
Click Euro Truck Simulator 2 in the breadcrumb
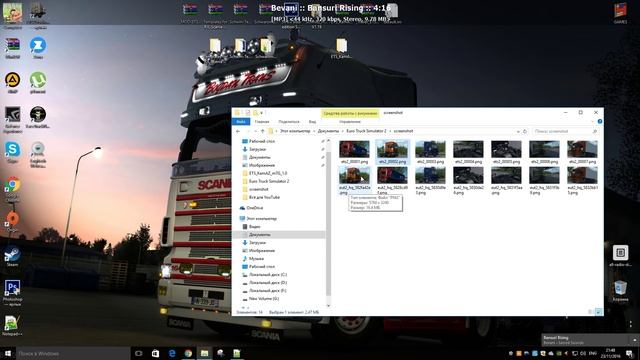coord(366,131)
